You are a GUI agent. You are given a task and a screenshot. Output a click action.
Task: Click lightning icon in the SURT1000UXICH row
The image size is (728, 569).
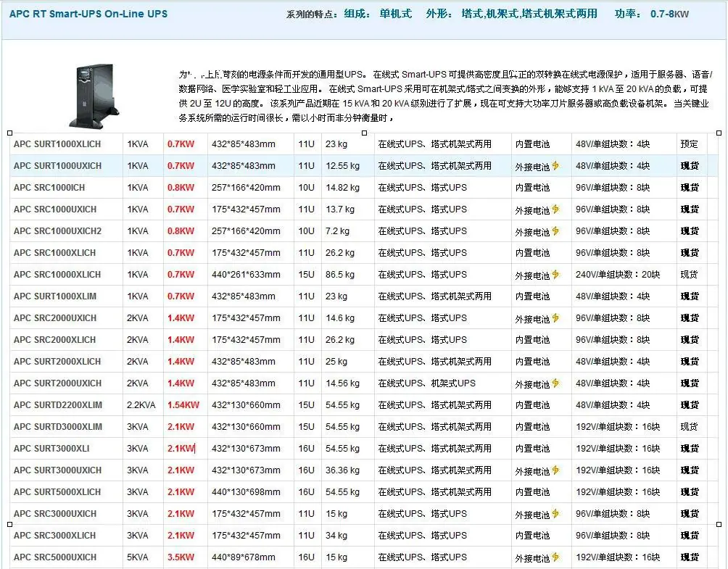(x=556, y=166)
